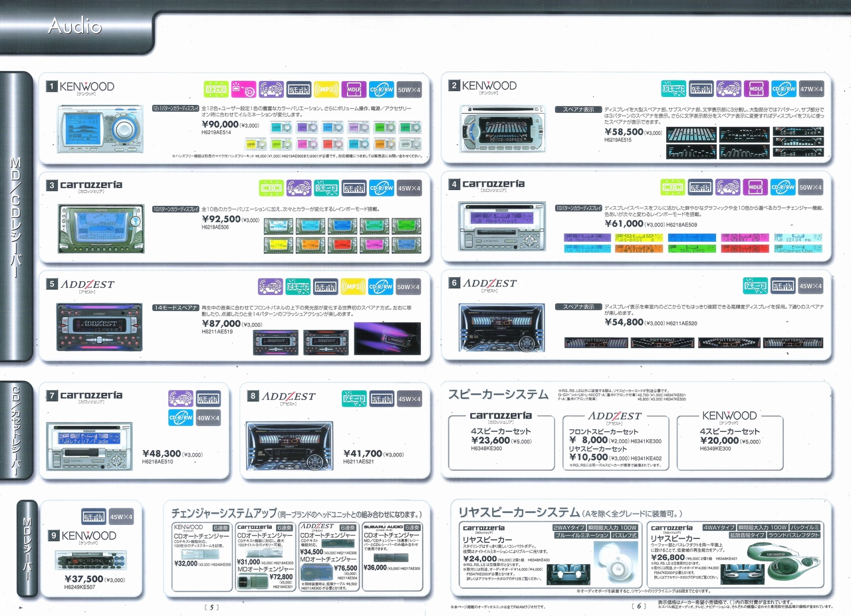Click the 45W×4 badge in ADDZEST item 6
851x616 pixels.
point(811,286)
